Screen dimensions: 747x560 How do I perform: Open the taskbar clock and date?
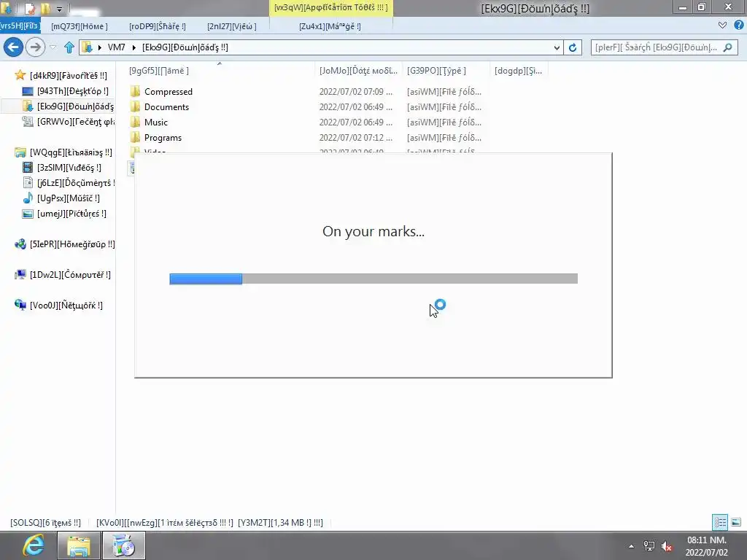[x=706, y=546]
